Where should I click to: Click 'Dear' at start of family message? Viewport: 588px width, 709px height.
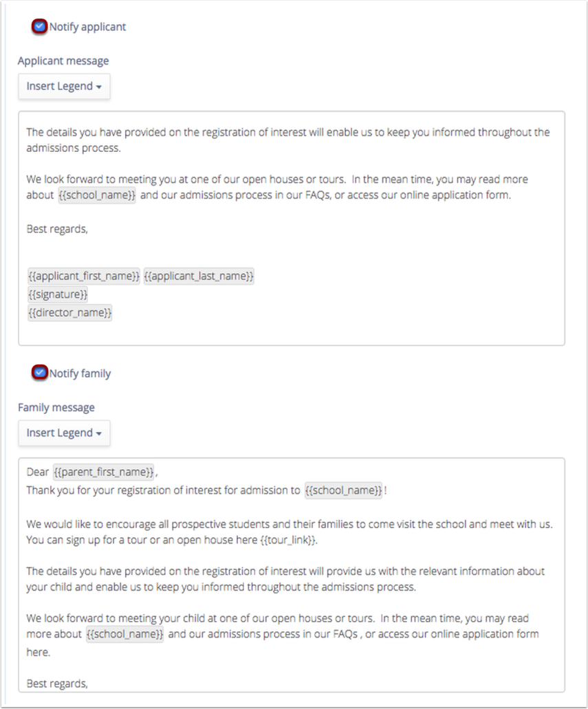pos(38,472)
